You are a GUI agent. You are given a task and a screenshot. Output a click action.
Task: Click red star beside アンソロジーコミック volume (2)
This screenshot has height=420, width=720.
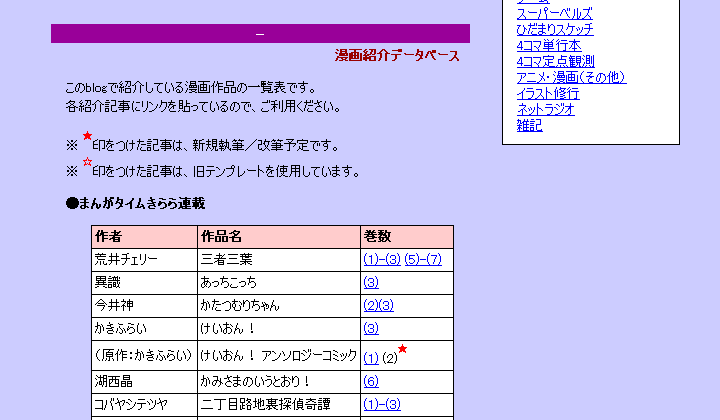[x=402, y=349]
